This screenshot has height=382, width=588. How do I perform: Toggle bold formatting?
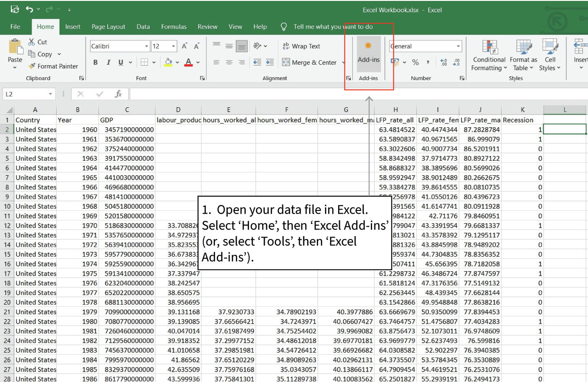coord(95,62)
